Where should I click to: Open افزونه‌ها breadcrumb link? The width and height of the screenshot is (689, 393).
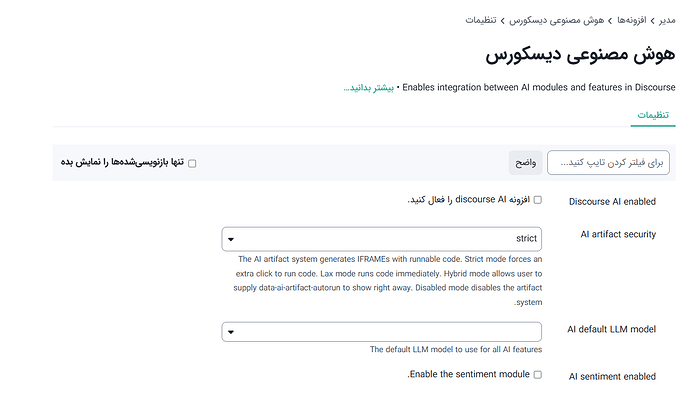point(631,20)
